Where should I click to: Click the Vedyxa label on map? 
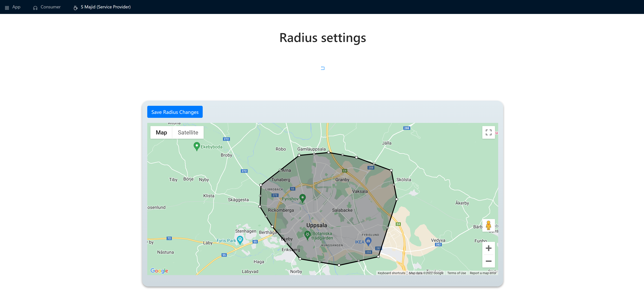point(438,240)
